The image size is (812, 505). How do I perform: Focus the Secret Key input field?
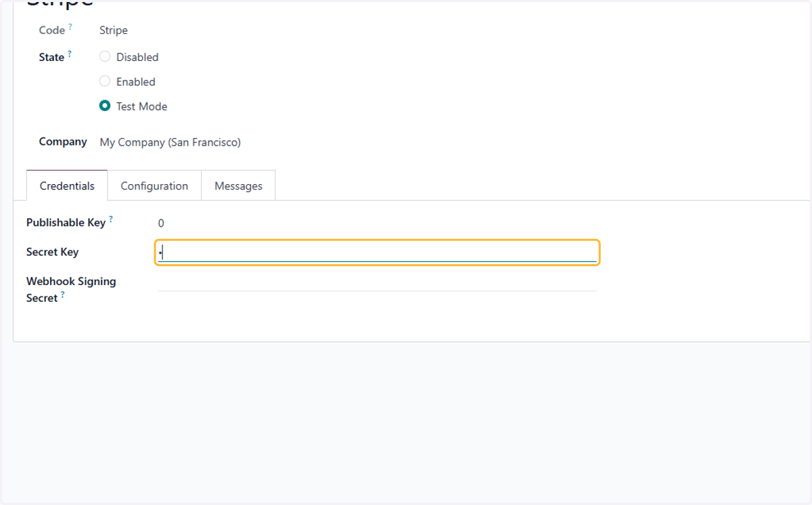point(377,252)
